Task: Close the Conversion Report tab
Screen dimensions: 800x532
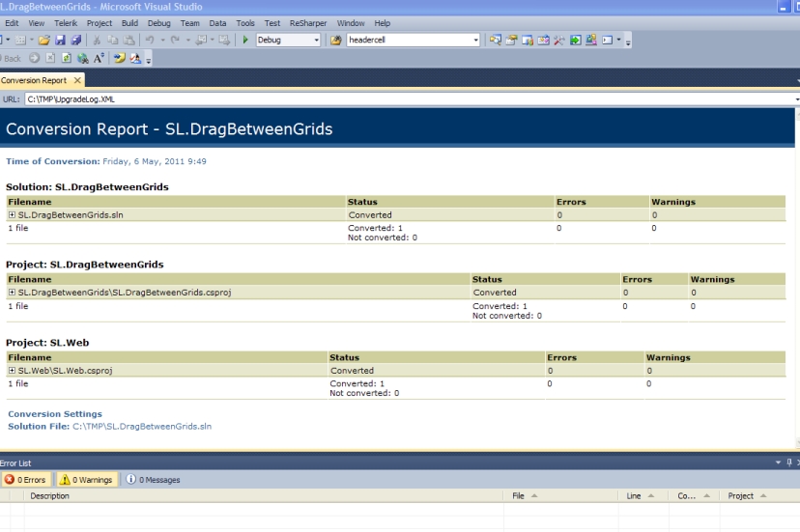Action: (x=77, y=80)
